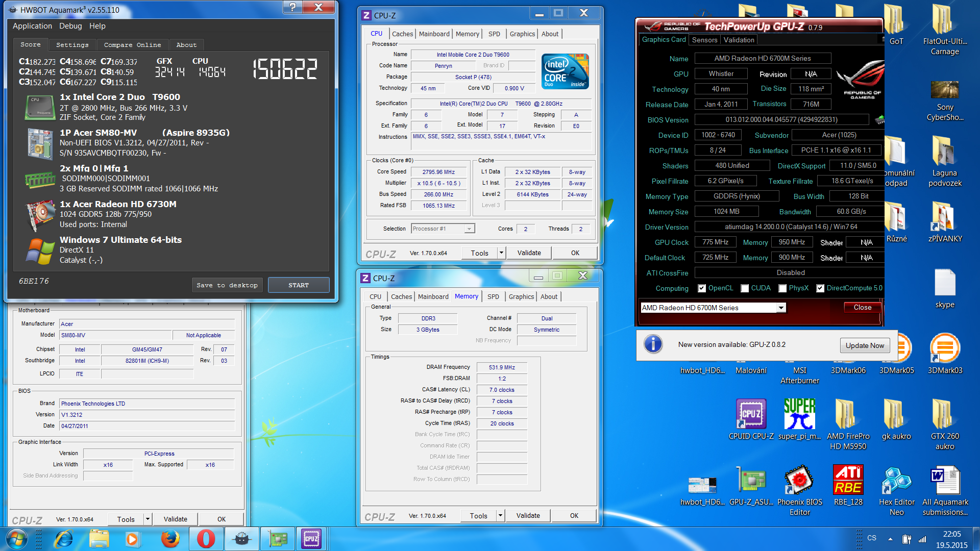Open the Validation tab in GPU-Z

(739, 40)
